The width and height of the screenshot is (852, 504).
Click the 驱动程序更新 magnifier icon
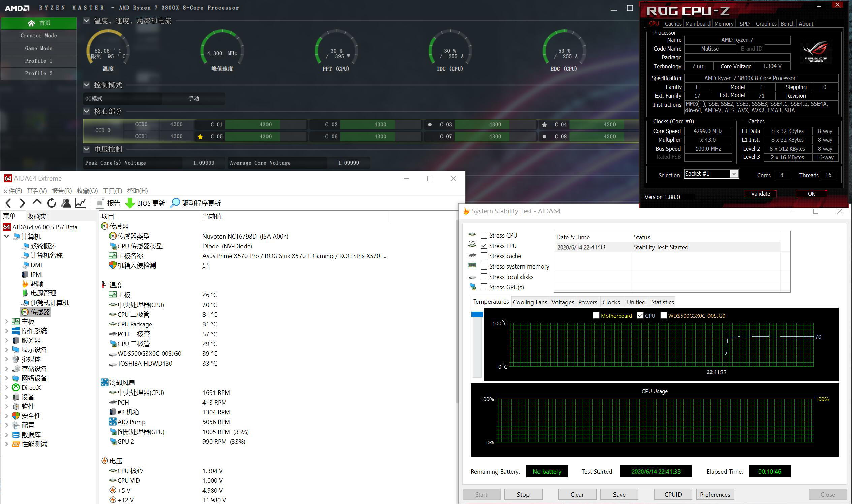[x=175, y=203]
